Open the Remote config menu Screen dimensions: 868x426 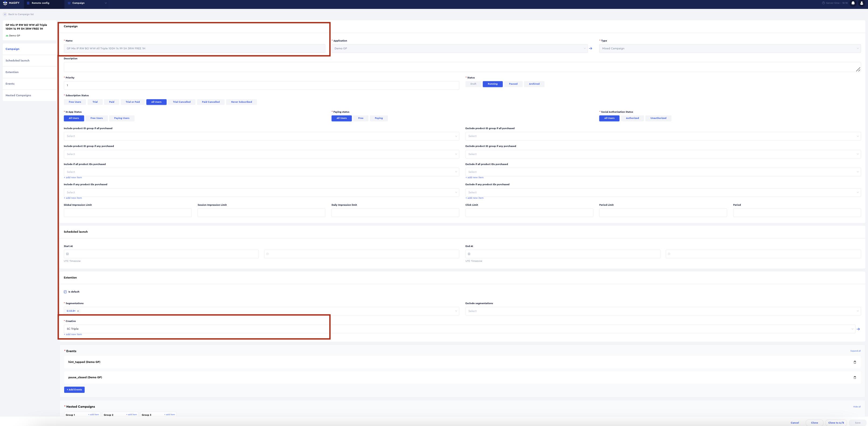pyautogui.click(x=40, y=3)
